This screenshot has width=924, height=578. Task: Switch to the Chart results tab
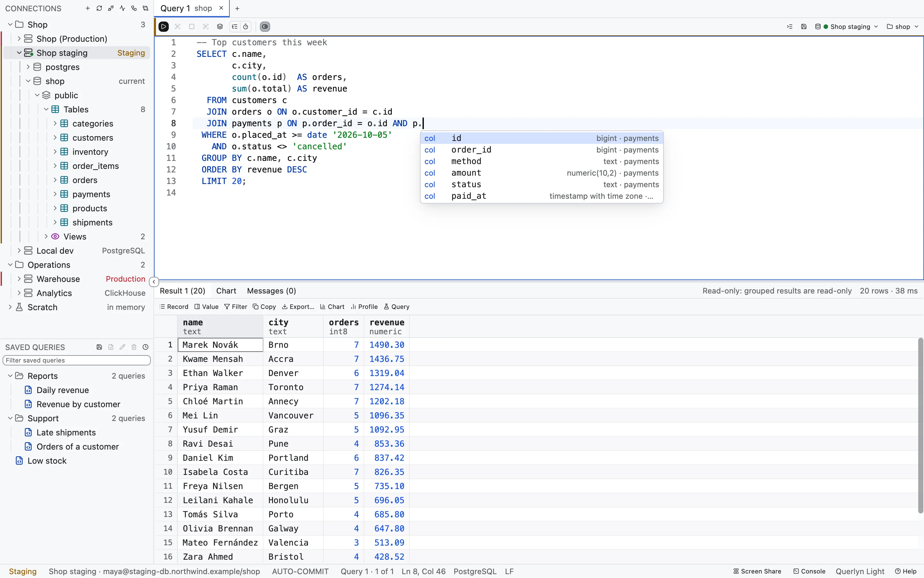(x=226, y=291)
